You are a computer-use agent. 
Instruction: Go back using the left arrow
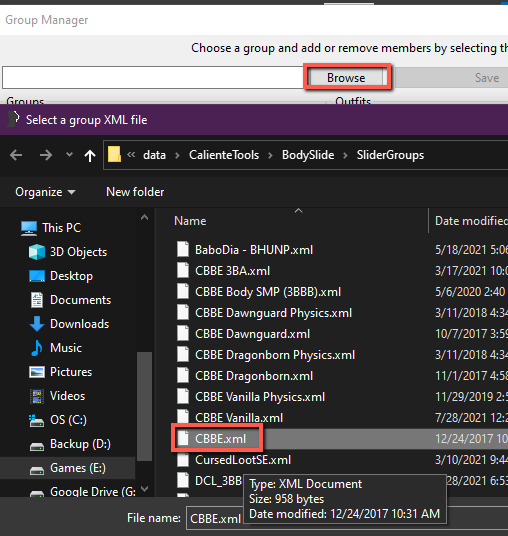point(16,155)
